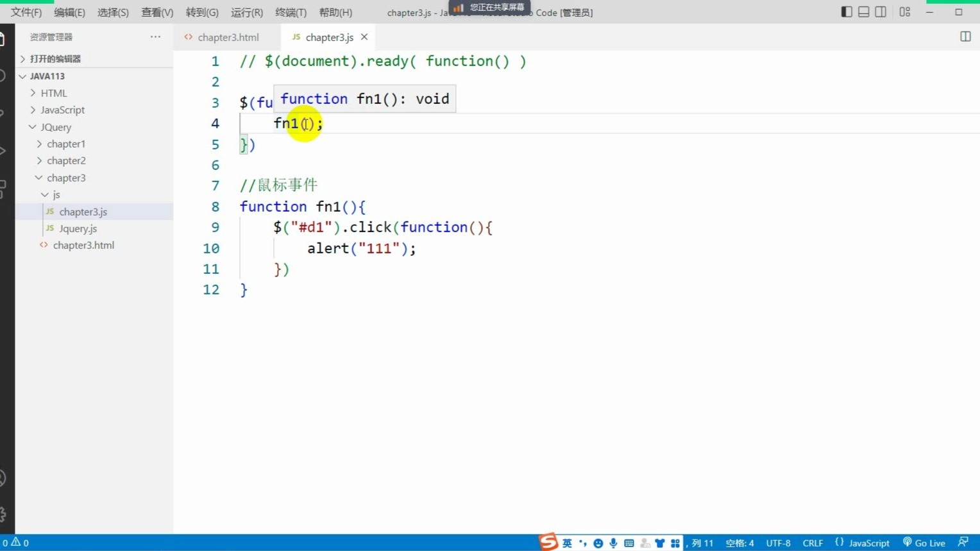The image size is (980, 551).
Task: Click alert("111") on line 10
Action: pyautogui.click(x=361, y=248)
